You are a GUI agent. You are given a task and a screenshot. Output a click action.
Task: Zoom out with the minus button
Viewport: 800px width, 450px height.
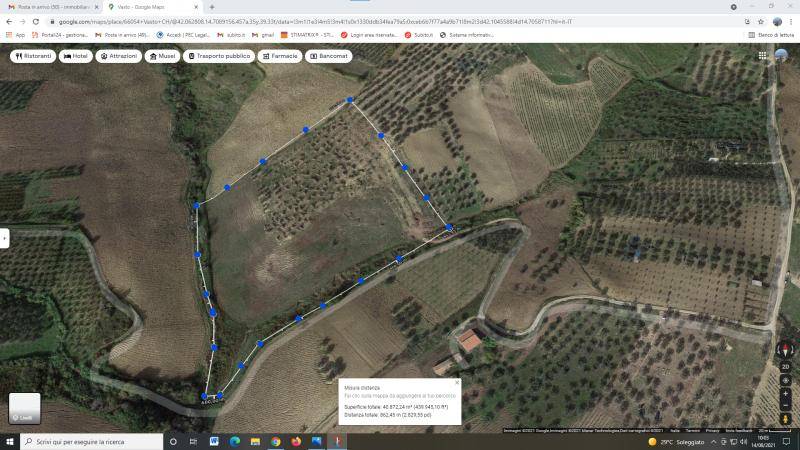coord(785,405)
